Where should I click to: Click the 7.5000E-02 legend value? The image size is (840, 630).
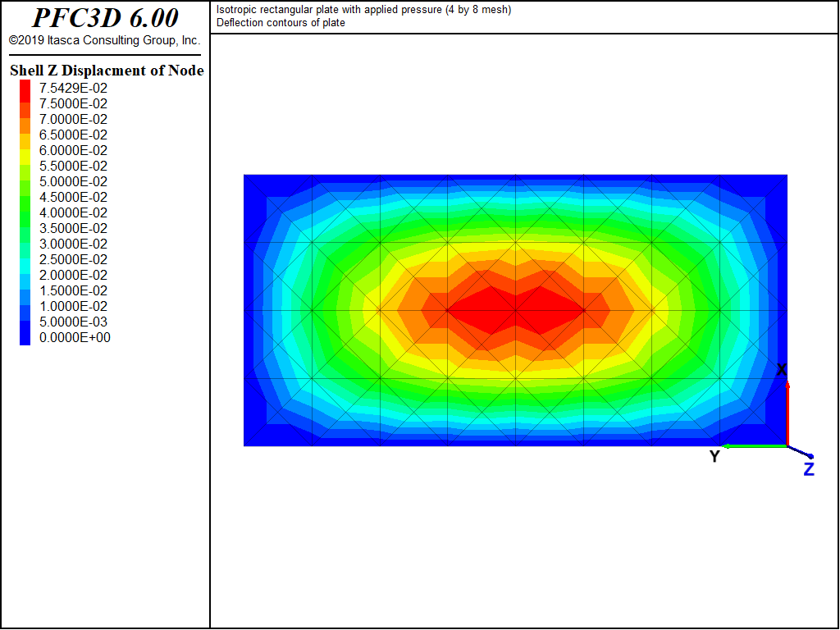pos(73,103)
